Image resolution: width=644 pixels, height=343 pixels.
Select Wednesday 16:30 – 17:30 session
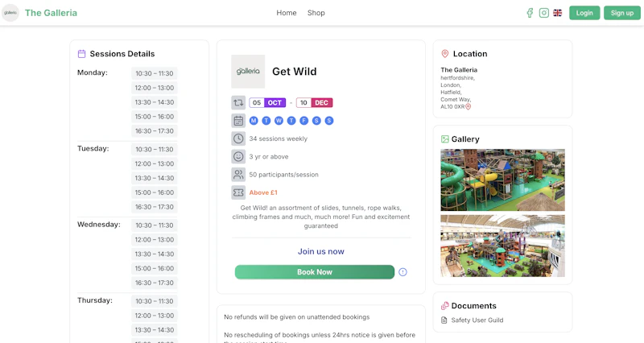point(155,283)
